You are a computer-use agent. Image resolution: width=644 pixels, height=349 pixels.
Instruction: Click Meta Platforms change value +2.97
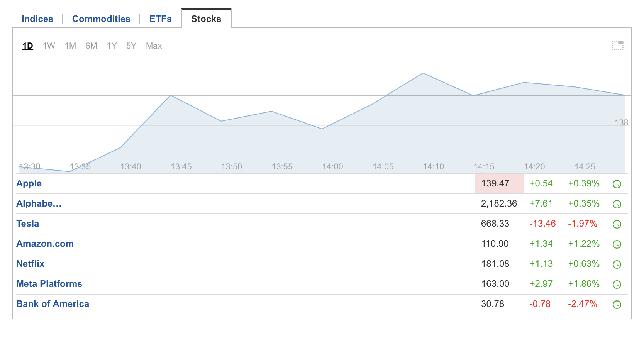541,284
